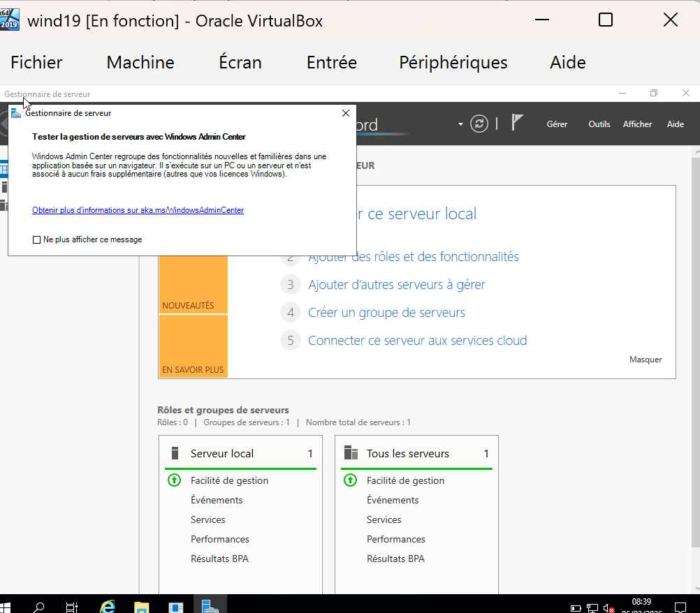Click step 3 number circle
700x613 pixels.
(x=291, y=285)
